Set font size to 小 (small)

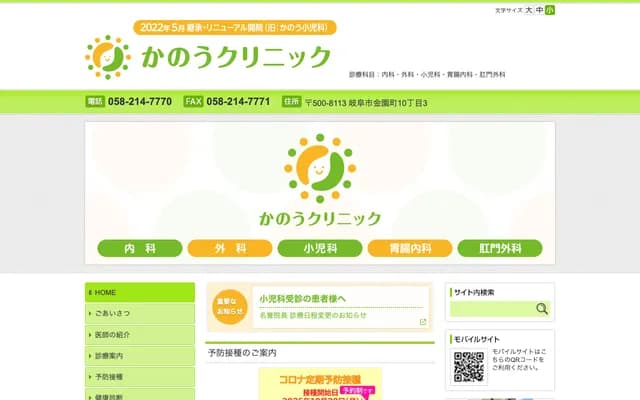(x=550, y=10)
